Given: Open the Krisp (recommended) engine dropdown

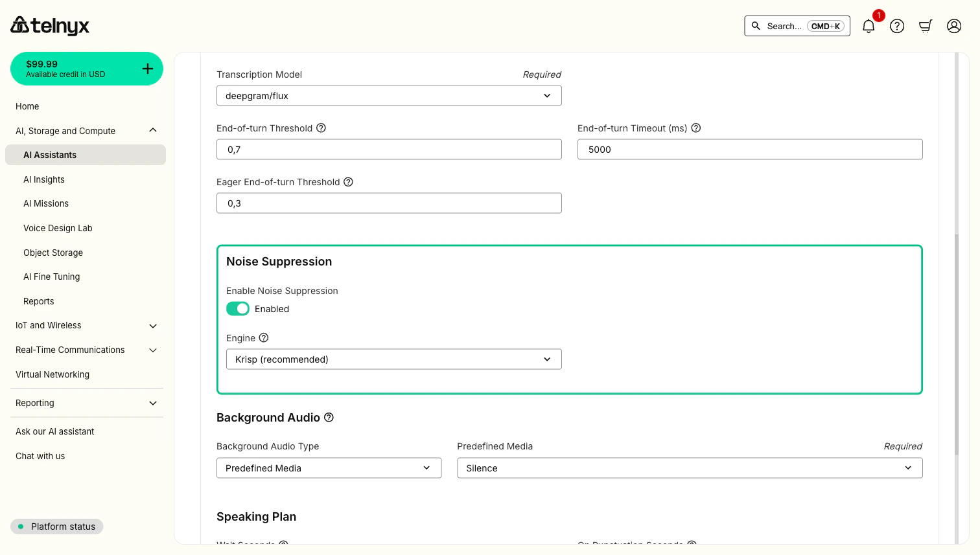Looking at the screenshot, I should tap(394, 359).
